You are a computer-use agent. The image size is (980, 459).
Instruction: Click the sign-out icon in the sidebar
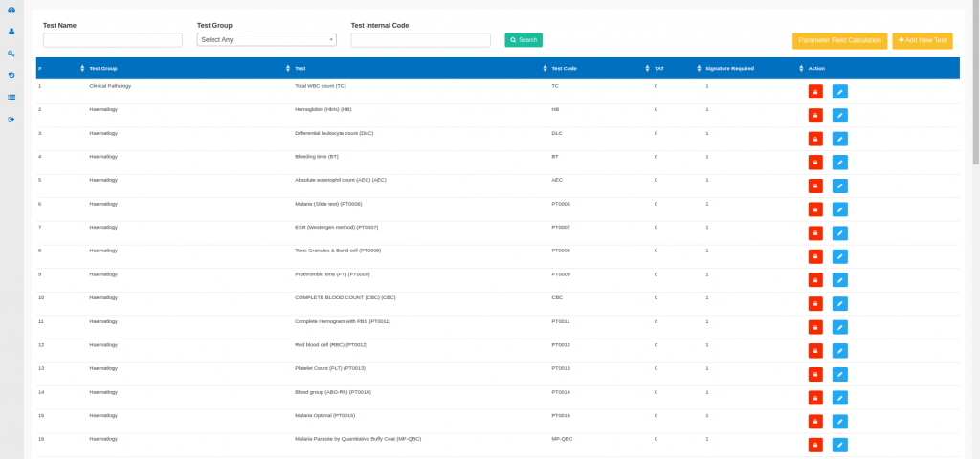click(11, 120)
